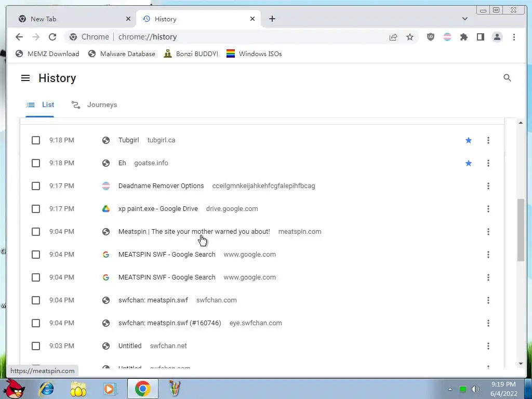Open Windows ISOs bookmark

[x=254, y=54]
